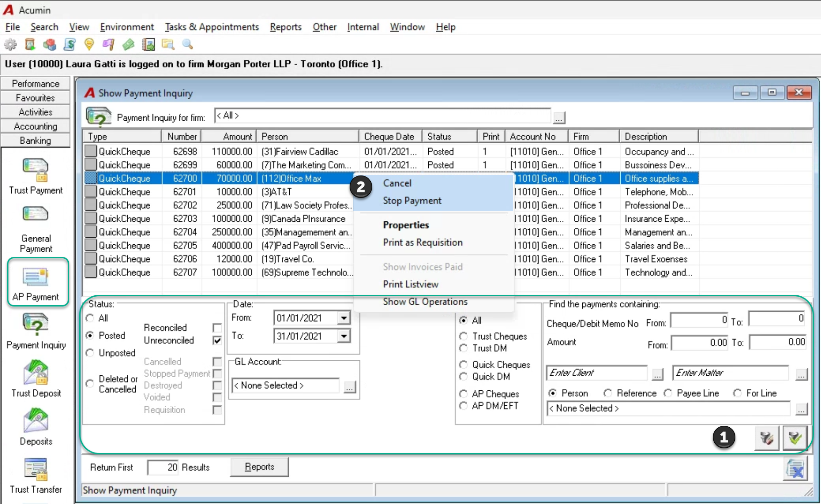Select the Unposted status radio button
The image size is (821, 504).
pos(90,353)
